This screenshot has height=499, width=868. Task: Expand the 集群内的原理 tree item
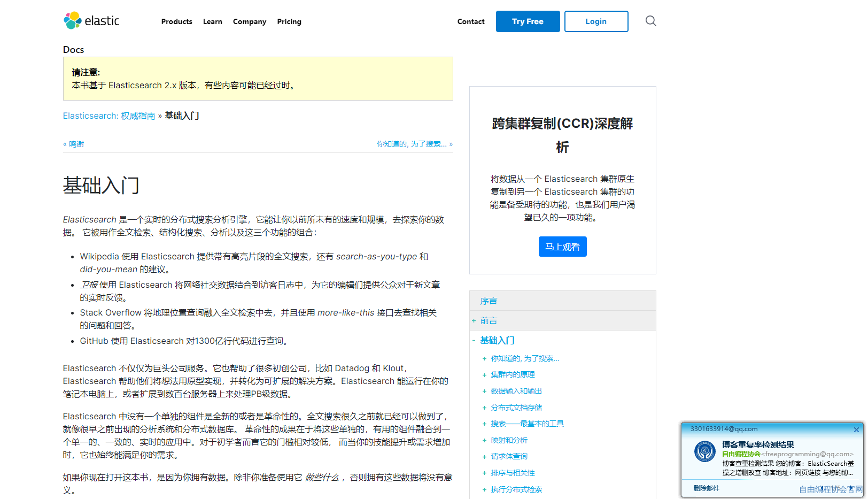(484, 375)
